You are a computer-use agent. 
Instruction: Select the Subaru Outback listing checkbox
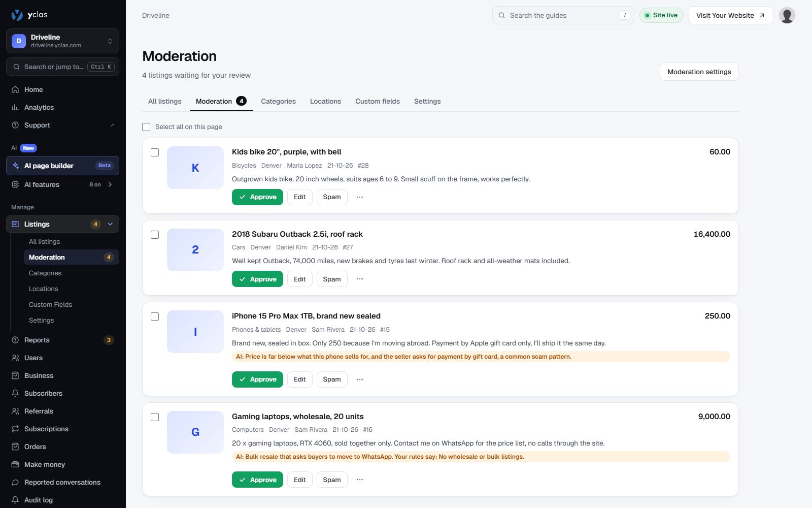tap(155, 235)
